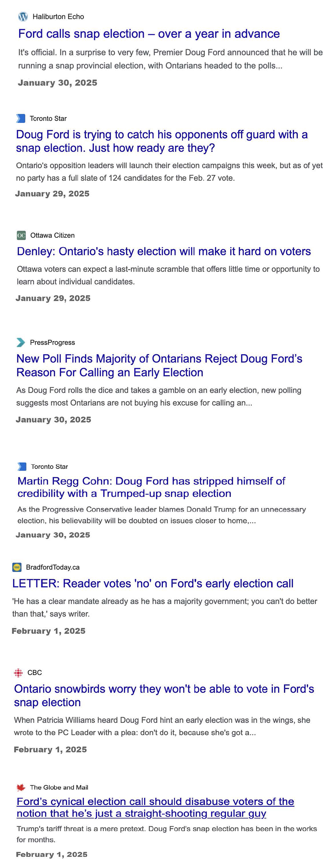Open "Ford calls snap election" headline
The height and width of the screenshot is (868, 335).
(x=149, y=34)
